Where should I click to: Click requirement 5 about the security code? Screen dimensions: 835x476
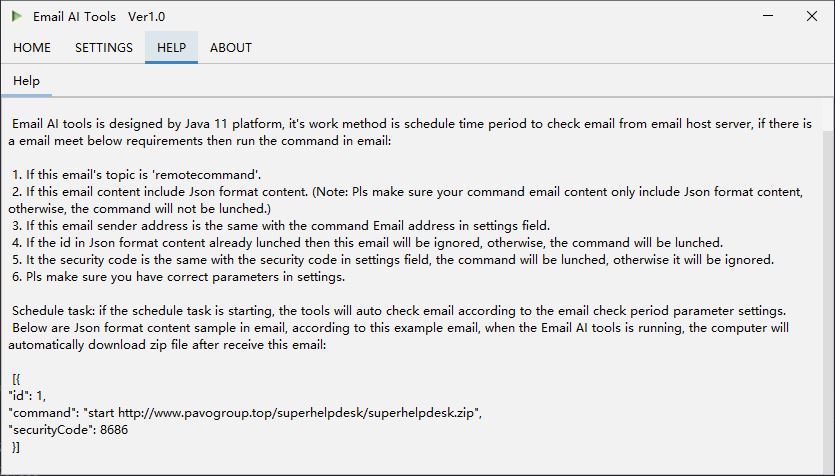(390, 260)
